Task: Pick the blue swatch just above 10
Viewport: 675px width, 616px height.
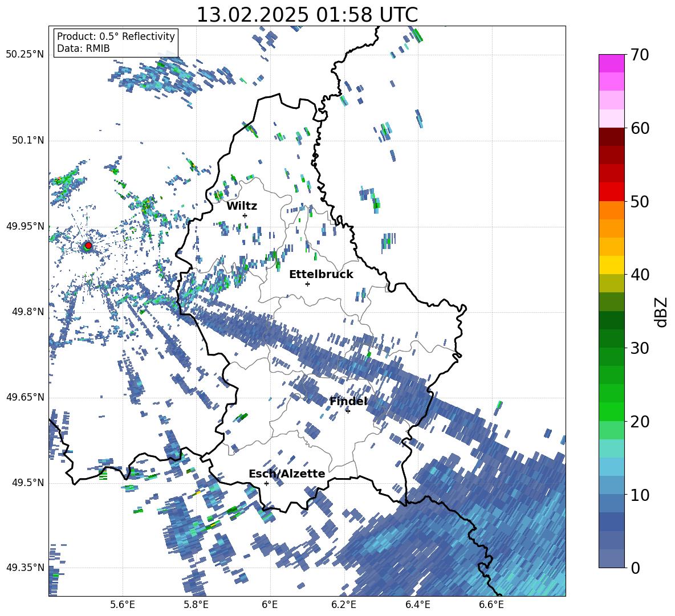Action: (611, 485)
